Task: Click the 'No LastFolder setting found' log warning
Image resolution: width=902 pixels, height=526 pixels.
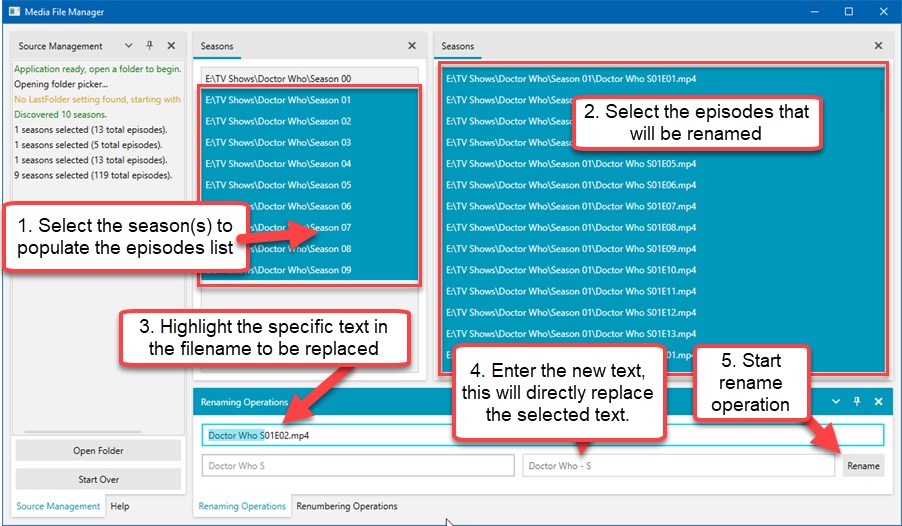Action: pyautogui.click(x=97, y=99)
